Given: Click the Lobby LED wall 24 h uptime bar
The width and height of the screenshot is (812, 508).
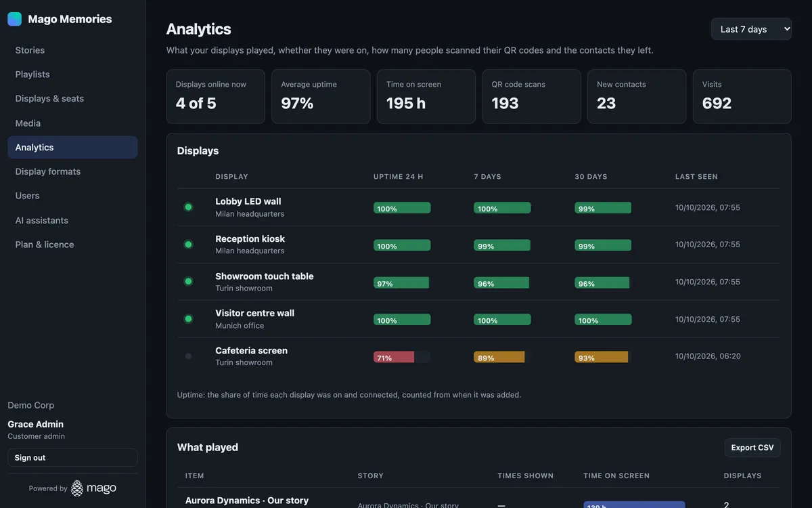Looking at the screenshot, I should tap(402, 208).
